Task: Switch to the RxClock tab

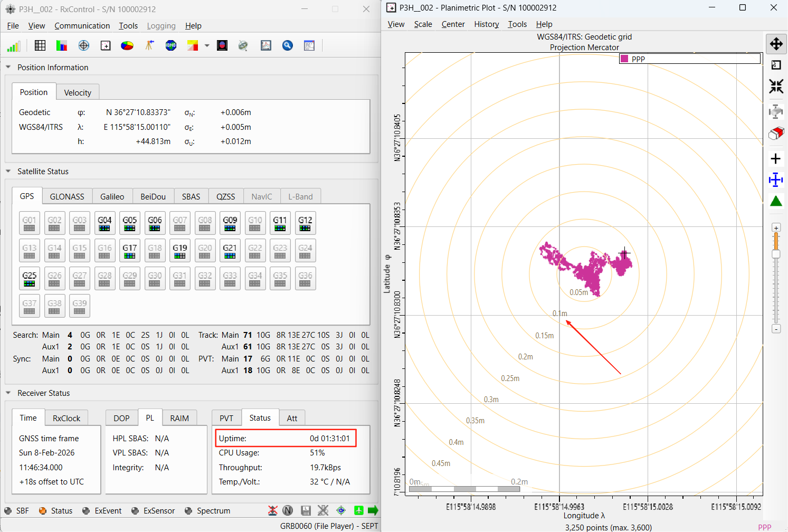Action: point(67,418)
